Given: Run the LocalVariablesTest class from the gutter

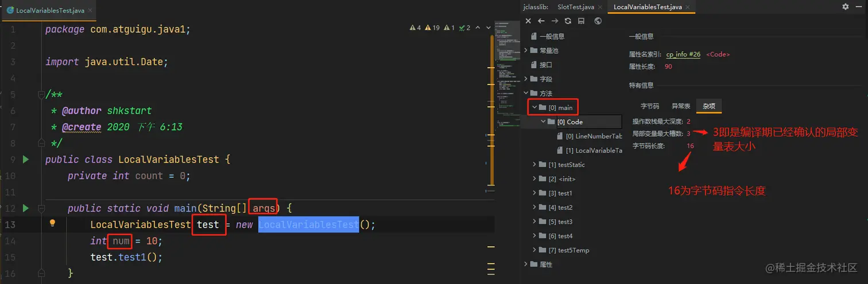Looking at the screenshot, I should (25, 159).
